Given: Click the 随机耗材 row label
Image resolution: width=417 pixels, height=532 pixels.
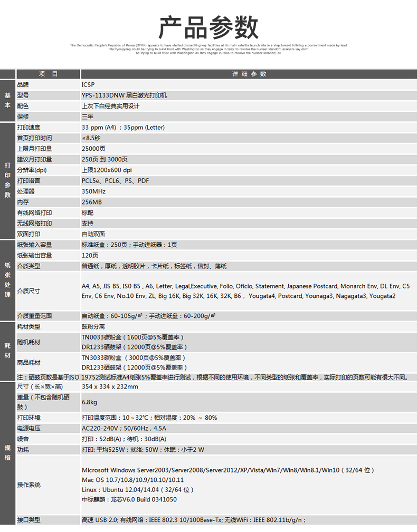Looking at the screenshot, I should click(29, 342).
